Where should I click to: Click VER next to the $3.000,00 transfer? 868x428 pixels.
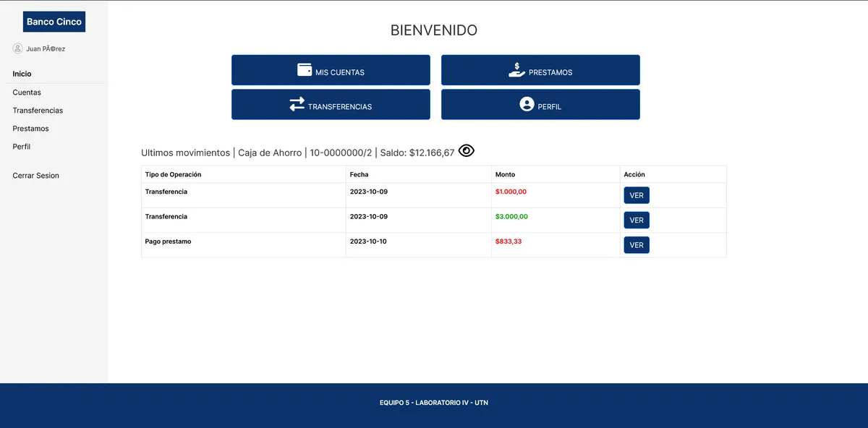click(636, 220)
